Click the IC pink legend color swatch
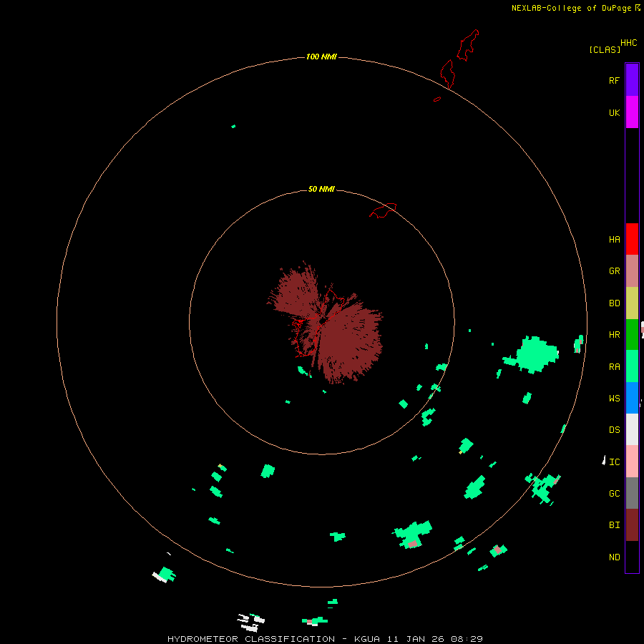The image size is (644, 644). pyautogui.click(x=632, y=462)
